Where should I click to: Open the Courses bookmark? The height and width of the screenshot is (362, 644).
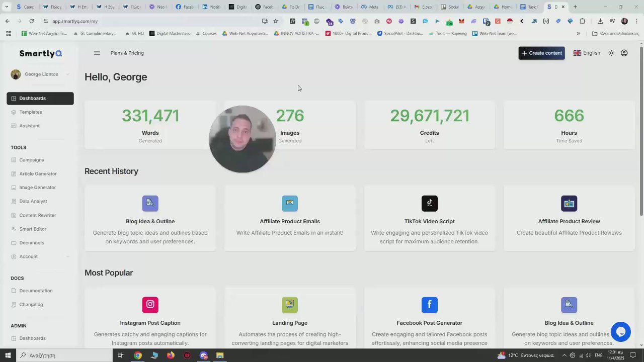click(x=206, y=34)
